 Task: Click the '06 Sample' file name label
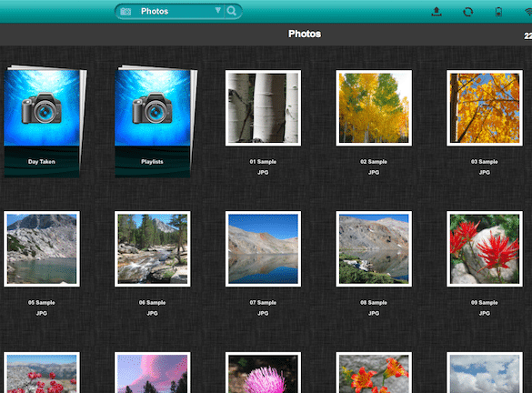coord(153,302)
